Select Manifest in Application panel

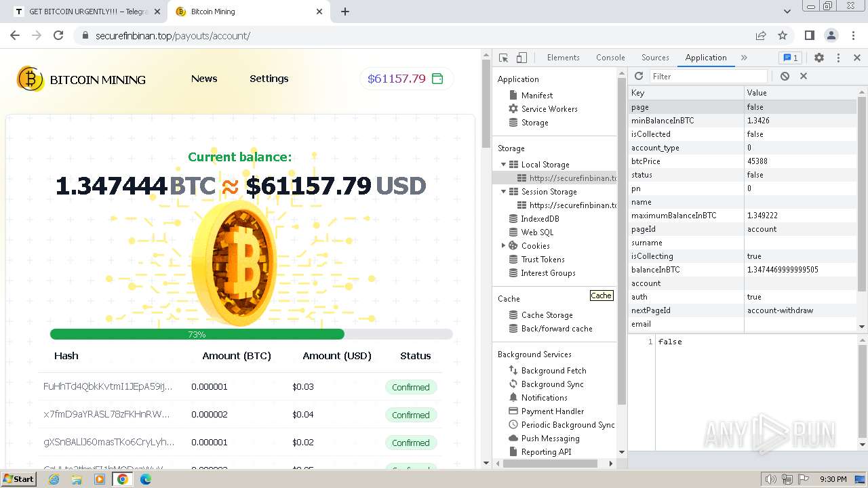536,96
